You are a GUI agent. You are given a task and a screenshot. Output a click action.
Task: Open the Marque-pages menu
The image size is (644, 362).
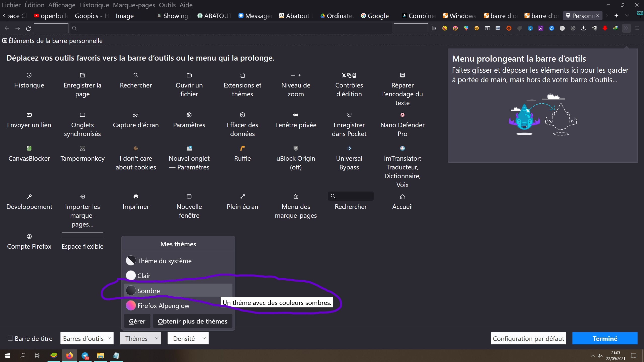(134, 5)
